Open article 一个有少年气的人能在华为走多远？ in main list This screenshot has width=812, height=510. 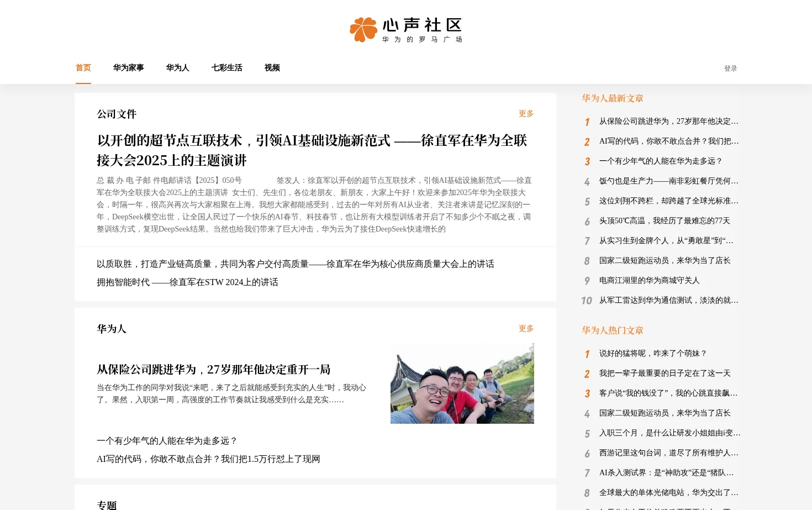pyautogui.click(x=167, y=441)
